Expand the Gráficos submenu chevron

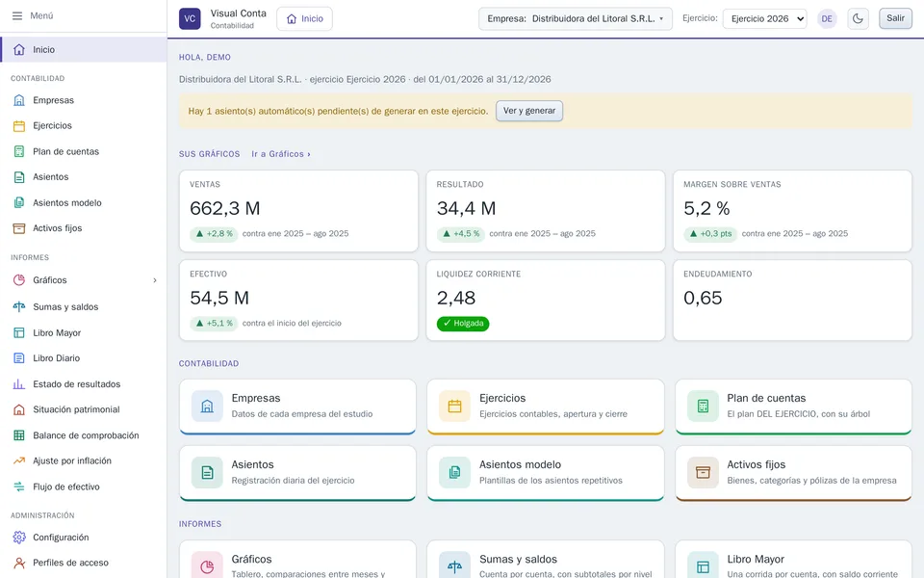tap(155, 280)
